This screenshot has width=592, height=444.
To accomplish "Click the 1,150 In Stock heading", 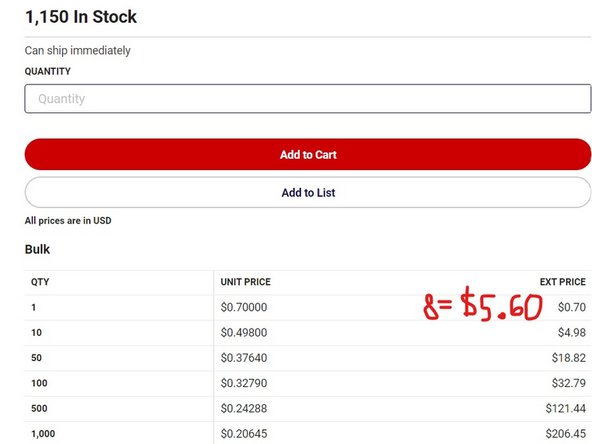I will 81,17.
